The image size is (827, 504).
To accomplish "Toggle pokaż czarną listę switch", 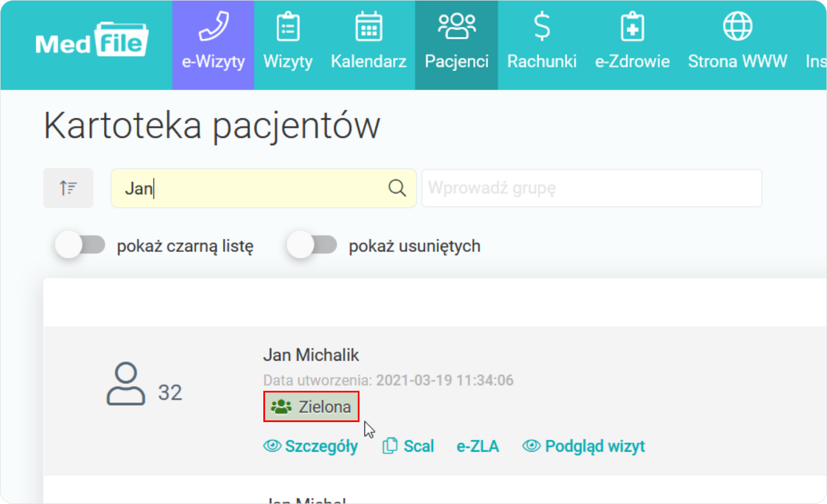I will click(80, 245).
